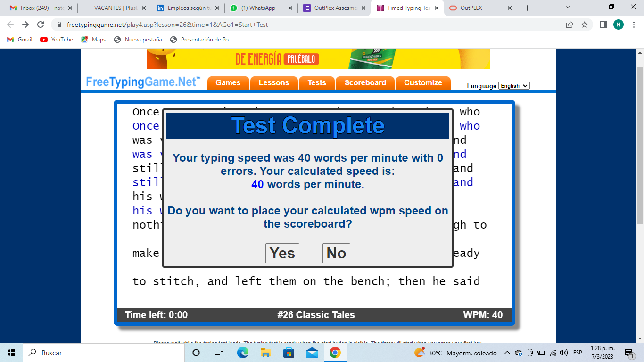
Task: Open a new browser tab with plus
Action: pyautogui.click(x=528, y=8)
